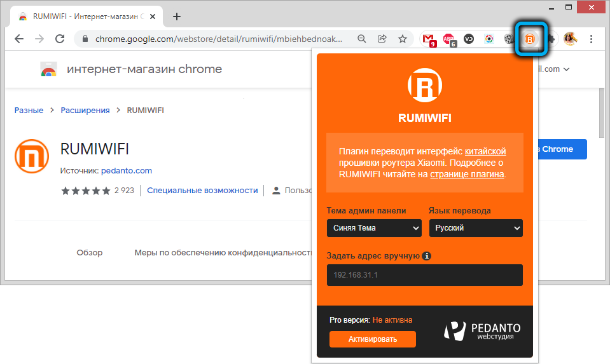610x364 pixels.
Task: Open the Chrome three-dot menu
Action: point(592,39)
